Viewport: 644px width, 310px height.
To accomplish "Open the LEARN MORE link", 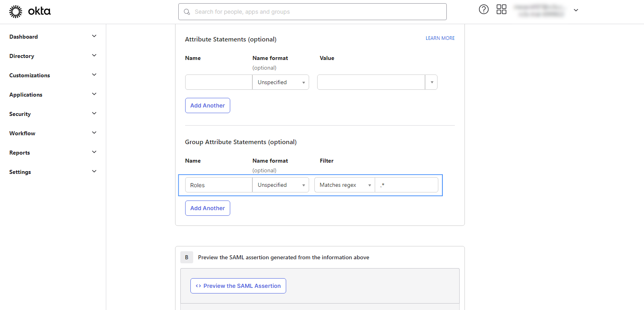I will pos(440,38).
